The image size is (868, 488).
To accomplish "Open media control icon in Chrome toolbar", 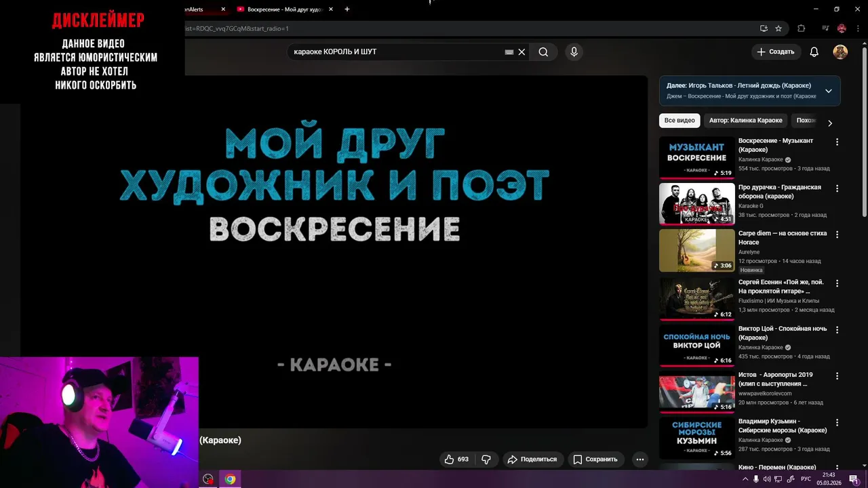I will coord(825,28).
